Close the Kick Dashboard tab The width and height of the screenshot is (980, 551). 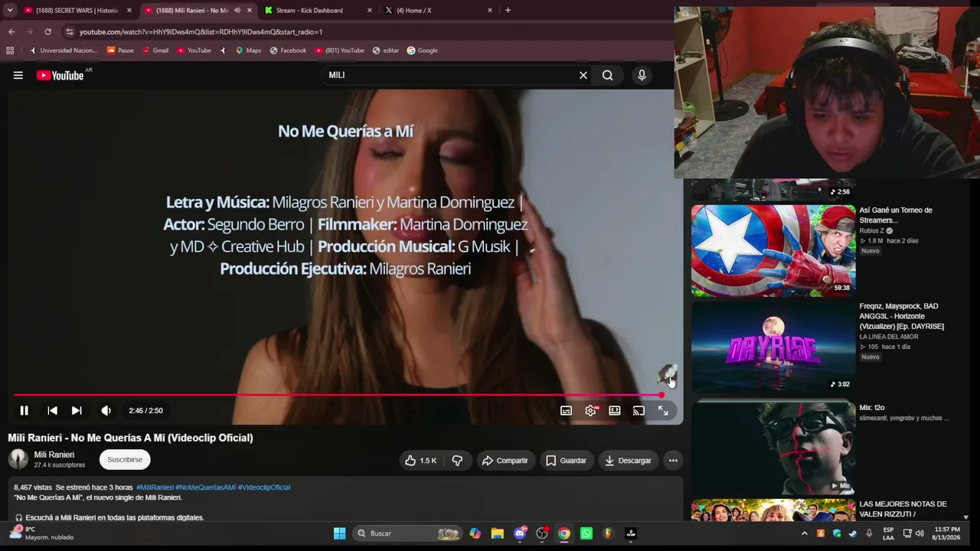[370, 11]
